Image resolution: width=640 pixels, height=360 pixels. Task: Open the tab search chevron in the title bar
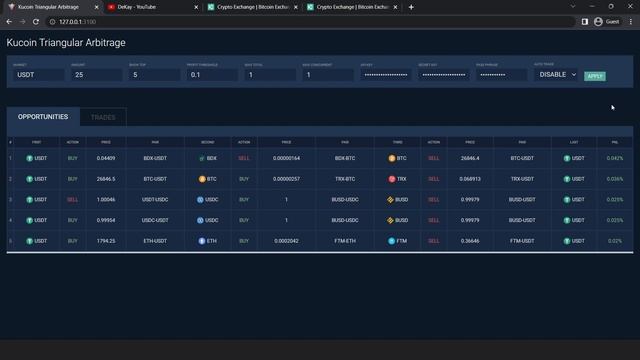(x=573, y=7)
